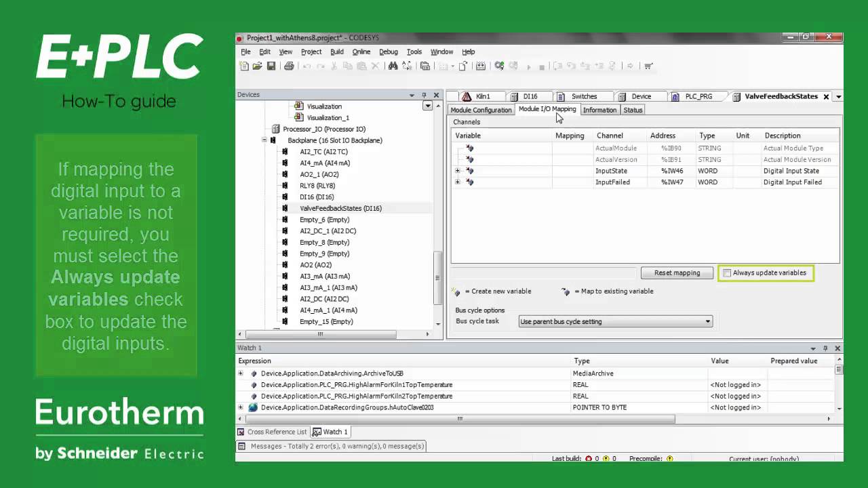This screenshot has width=868, height=488.
Task: Click dropdown button beside Visualization node
Action: click(x=427, y=106)
